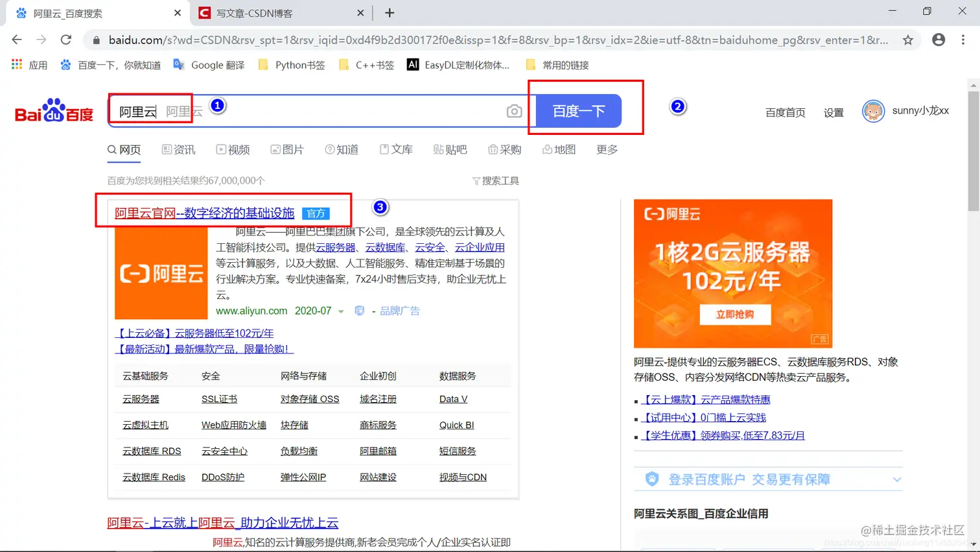Expand the 更多 search categories
980x552 pixels.
click(607, 150)
